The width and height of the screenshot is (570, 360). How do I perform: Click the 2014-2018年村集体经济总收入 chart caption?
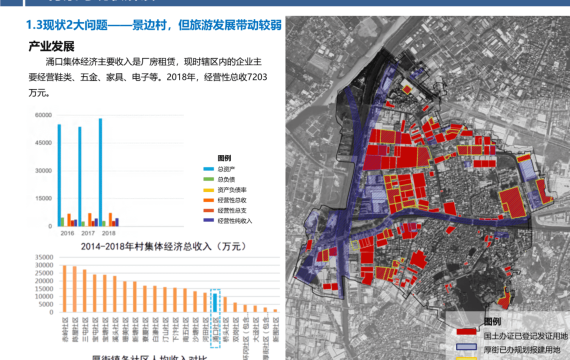pyautogui.click(x=164, y=247)
